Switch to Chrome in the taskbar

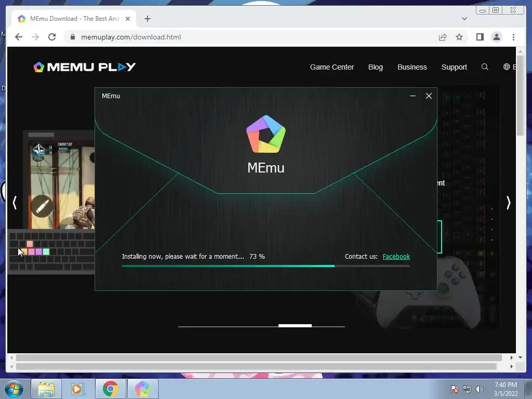click(110, 389)
